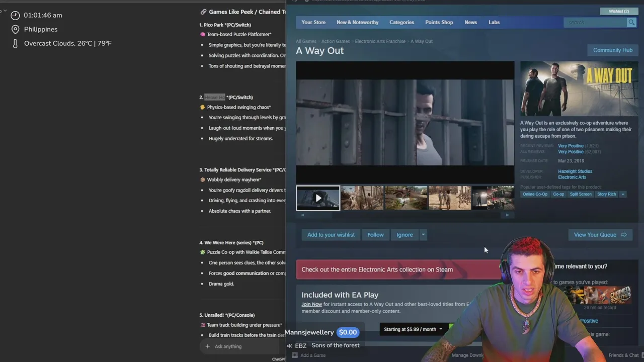The image size is (644, 362).
Task: Click the '4. We Were Here (series)' heading
Action: pos(231,242)
